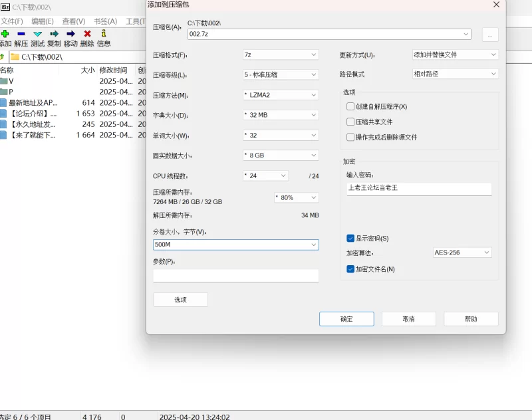Expand the 分卷大小 500M dropdown arrow
Viewport: 532px width, 420px height.
coord(313,245)
